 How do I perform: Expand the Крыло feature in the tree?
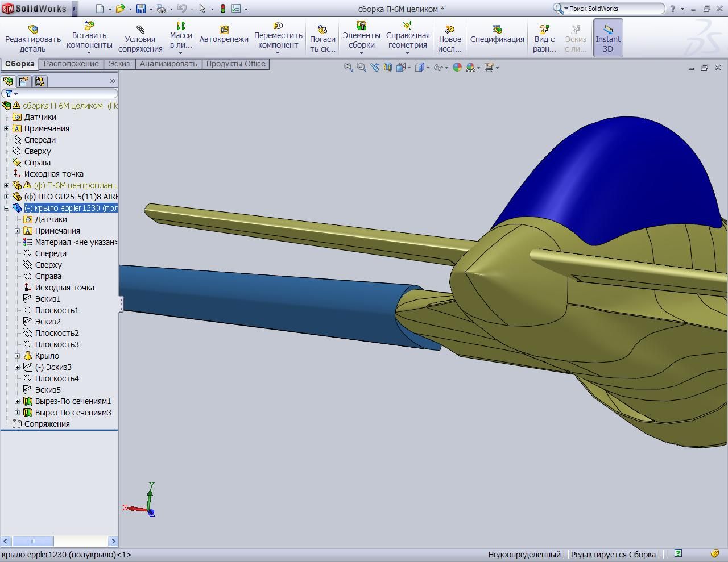(18, 356)
